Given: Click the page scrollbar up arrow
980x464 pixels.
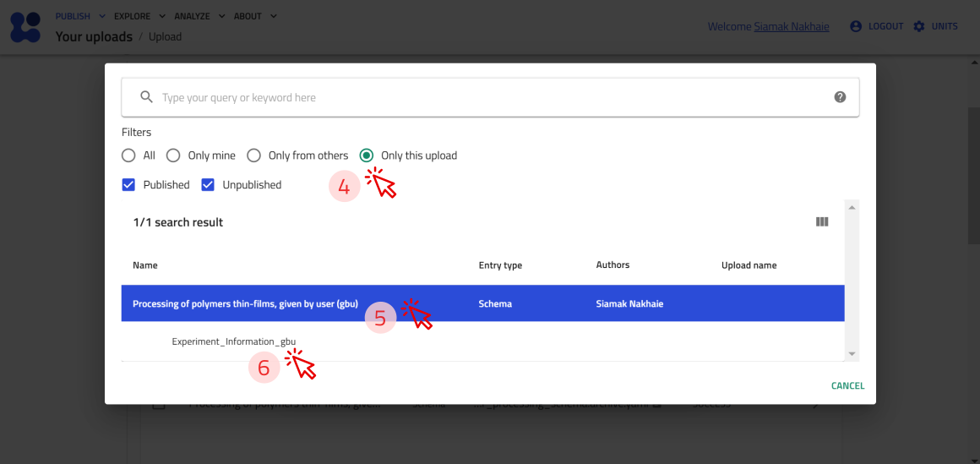Looking at the screenshot, I should tap(974, 62).
